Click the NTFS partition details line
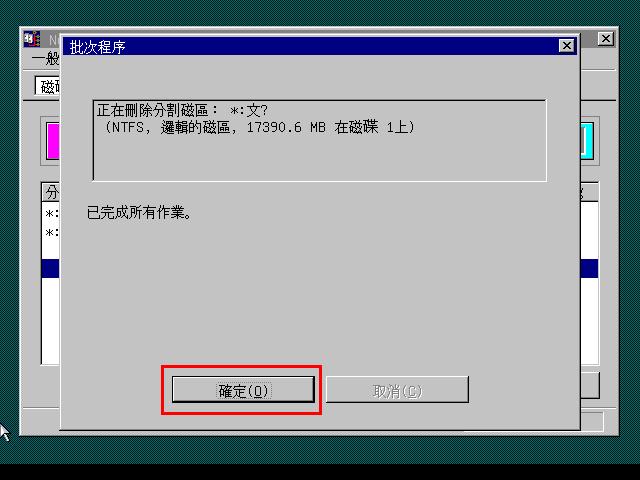 click(259, 127)
